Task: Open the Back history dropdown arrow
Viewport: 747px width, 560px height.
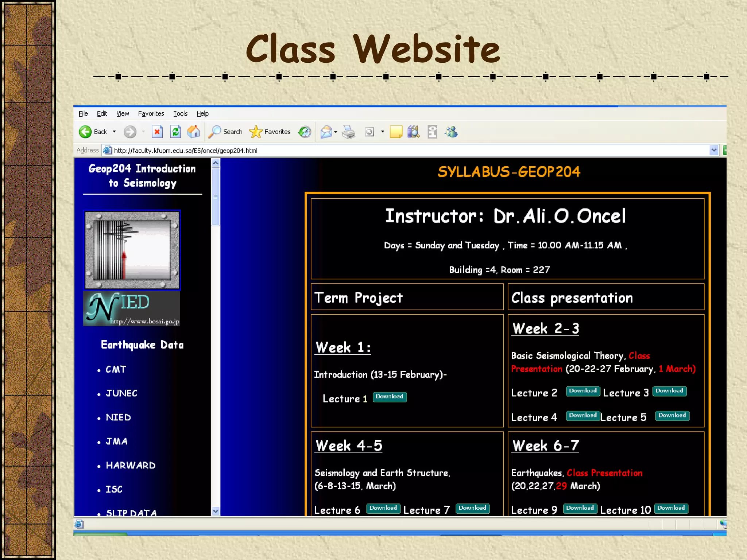Action: click(114, 132)
